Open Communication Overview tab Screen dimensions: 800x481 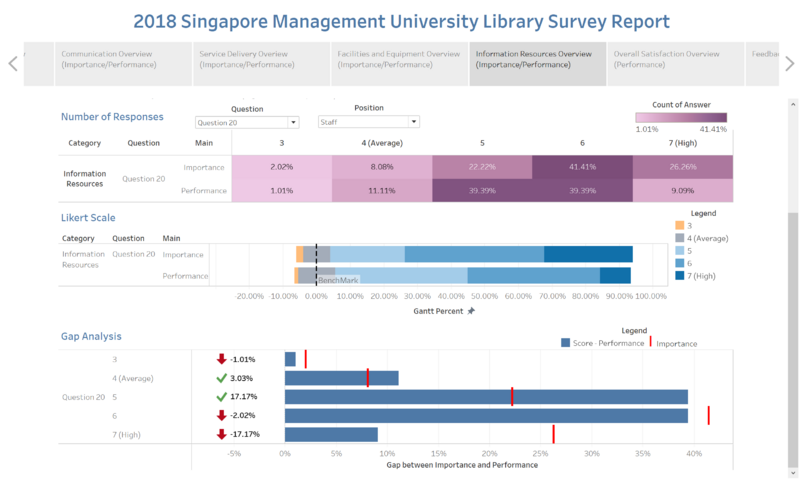pos(123,64)
